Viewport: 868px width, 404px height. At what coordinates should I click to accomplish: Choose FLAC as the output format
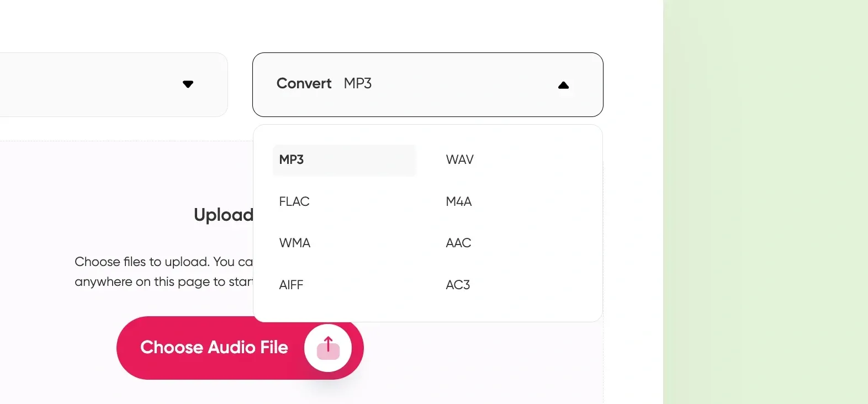pyautogui.click(x=294, y=201)
